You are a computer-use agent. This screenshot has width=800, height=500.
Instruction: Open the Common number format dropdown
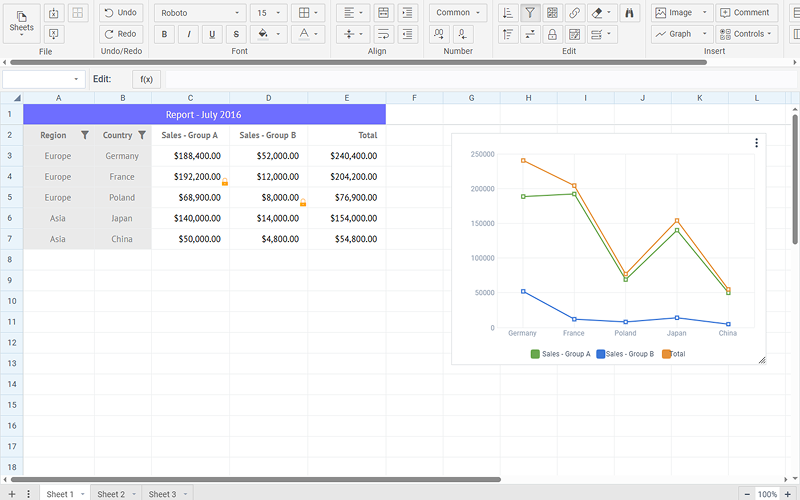[x=458, y=13]
